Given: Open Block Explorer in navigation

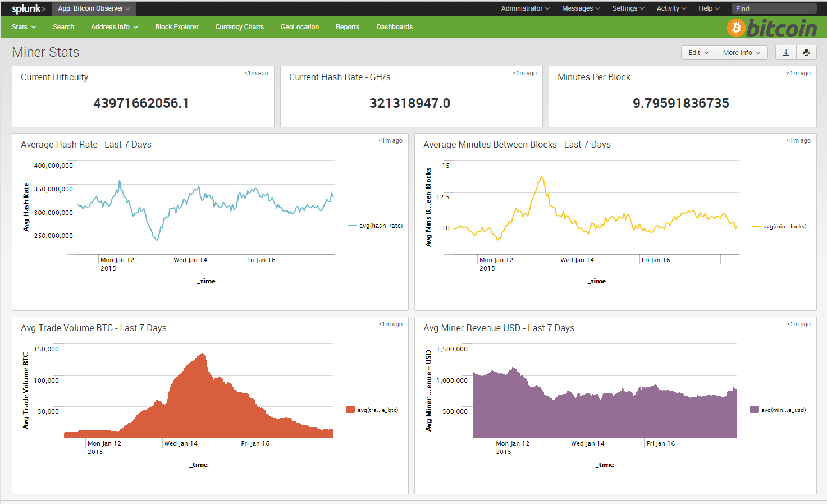Looking at the screenshot, I should (x=177, y=27).
